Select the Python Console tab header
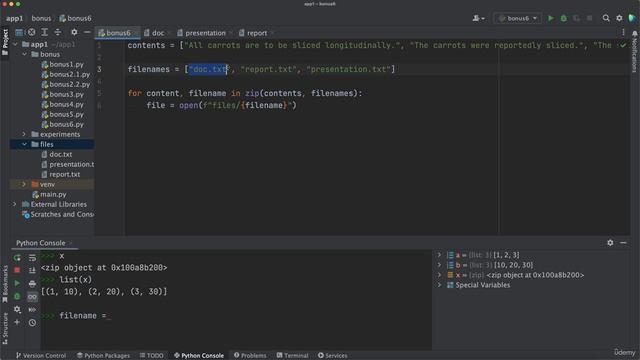 pyautogui.click(x=41, y=243)
